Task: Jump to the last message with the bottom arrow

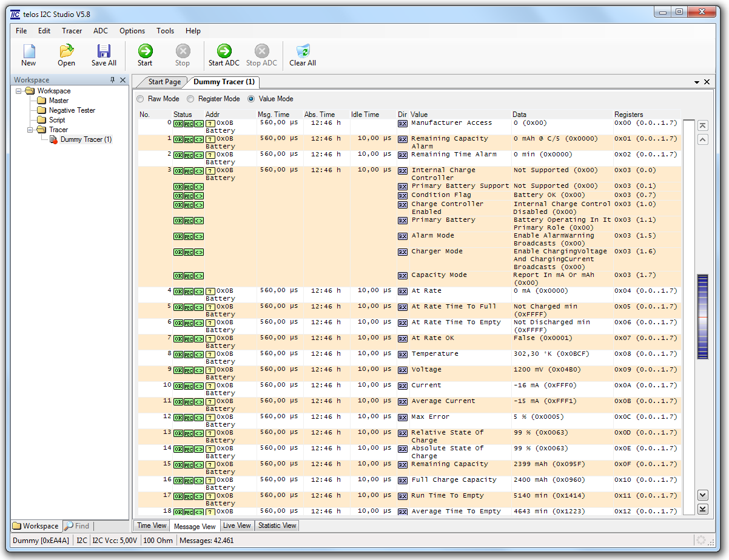Action: 702,509
